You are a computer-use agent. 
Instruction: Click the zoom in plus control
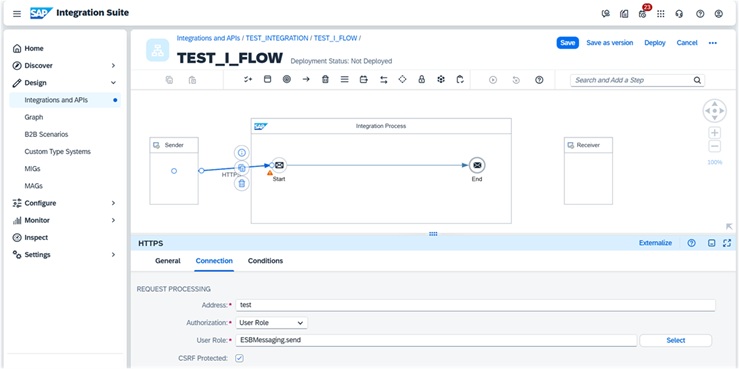(714, 133)
